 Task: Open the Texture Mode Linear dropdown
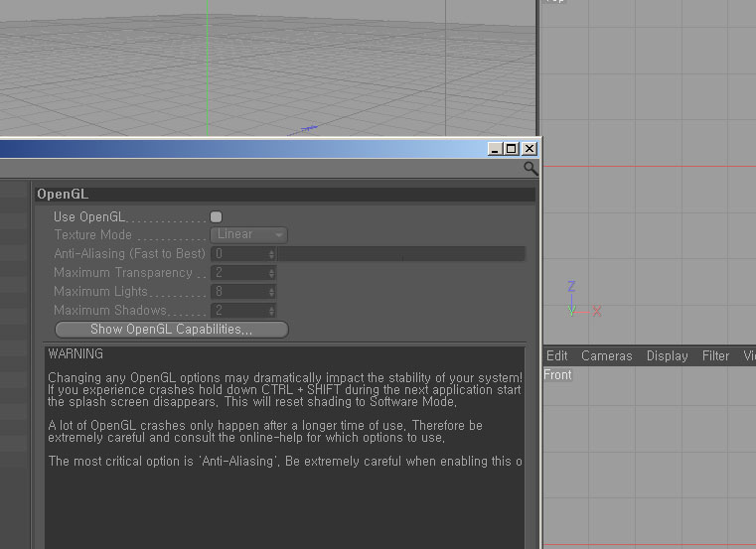[248, 234]
